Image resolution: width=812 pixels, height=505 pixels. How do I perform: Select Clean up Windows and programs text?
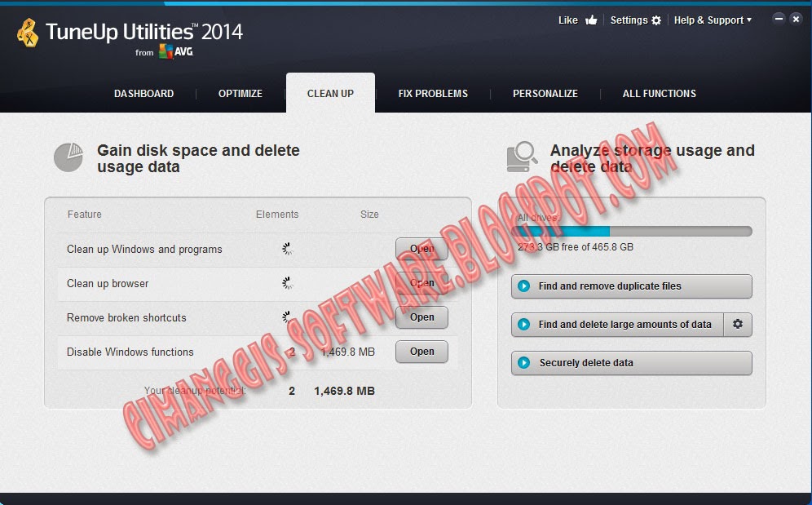point(144,250)
